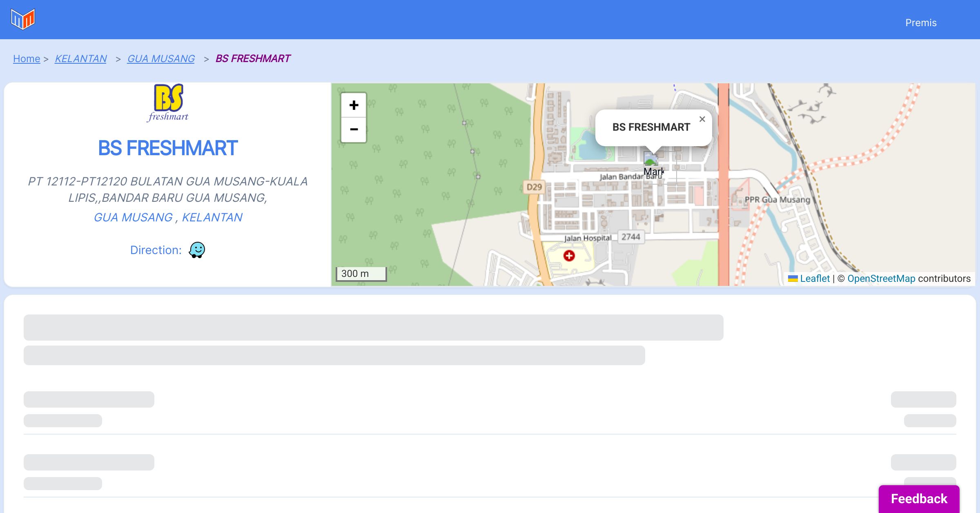
Task: Open the GUA MUSANG breadcrumb link
Action: [161, 59]
